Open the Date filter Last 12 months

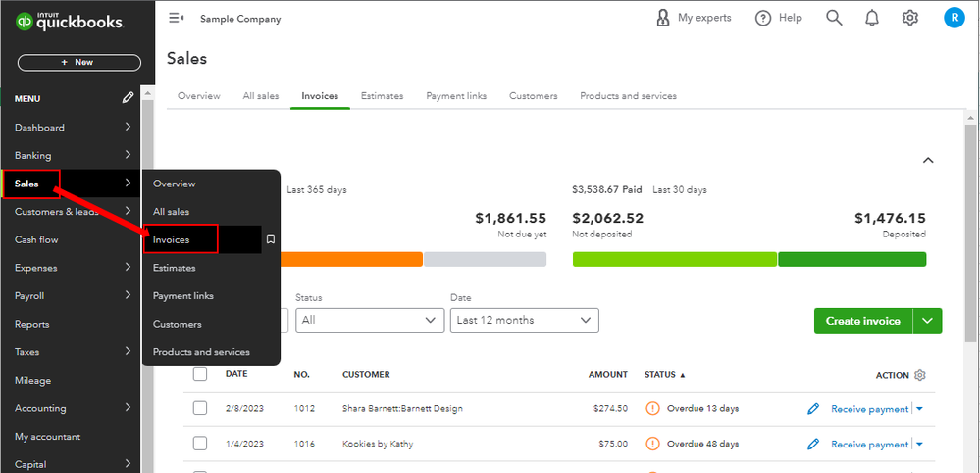[525, 320]
